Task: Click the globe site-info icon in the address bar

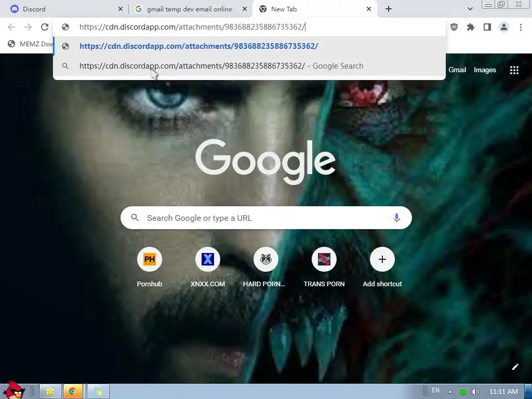Action: point(65,27)
